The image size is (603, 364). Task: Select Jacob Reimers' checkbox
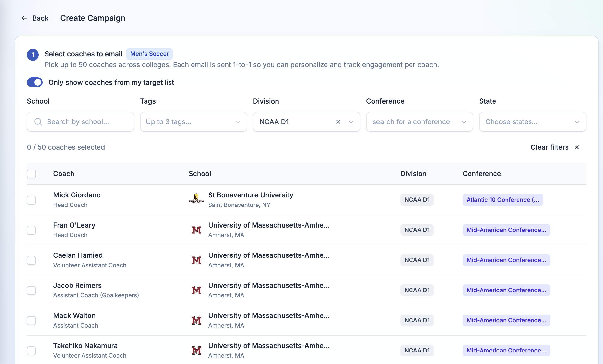tap(31, 290)
